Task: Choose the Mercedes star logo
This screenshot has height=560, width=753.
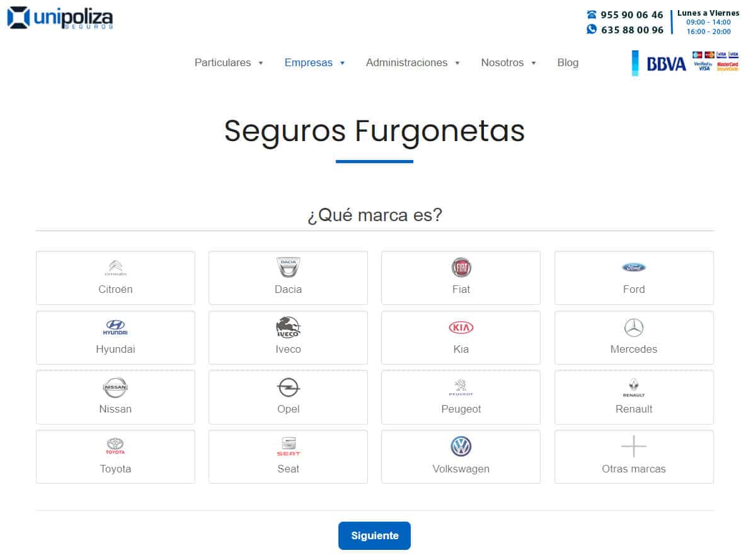Action: coord(633,328)
